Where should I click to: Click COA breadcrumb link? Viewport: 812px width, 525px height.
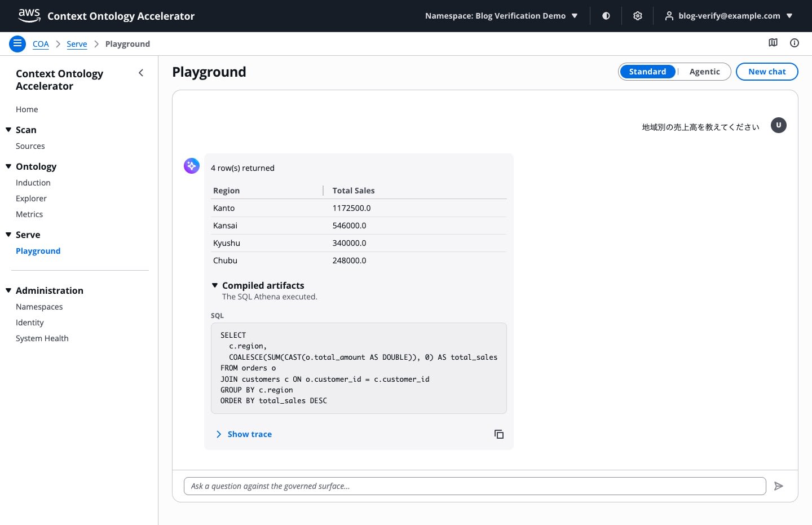[41, 44]
